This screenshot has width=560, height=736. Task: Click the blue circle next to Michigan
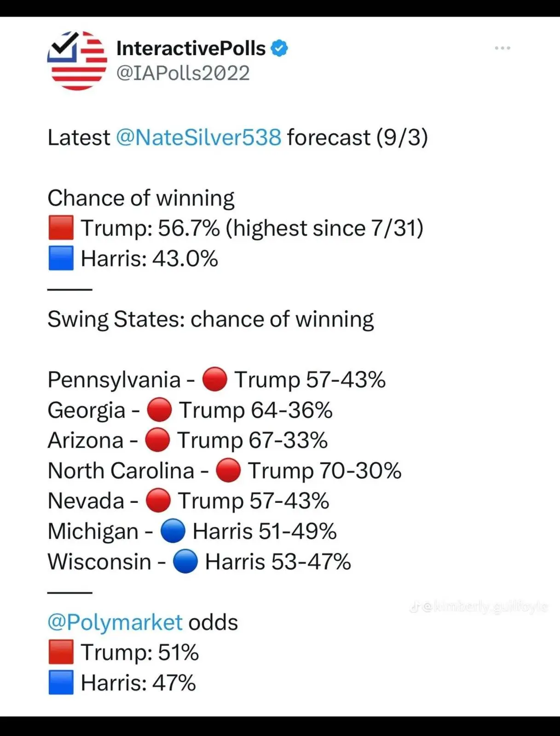(173, 531)
